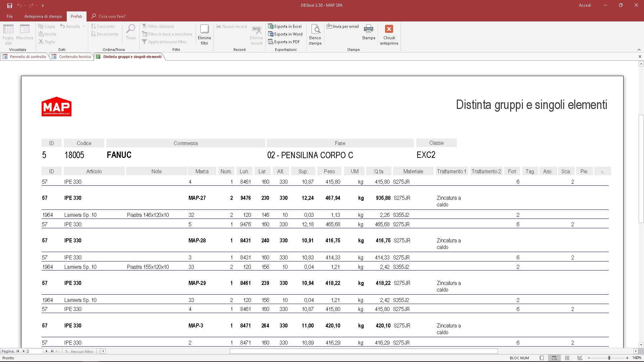Click Accedi sign-in link
This screenshot has height=362, width=644.
[585, 5]
